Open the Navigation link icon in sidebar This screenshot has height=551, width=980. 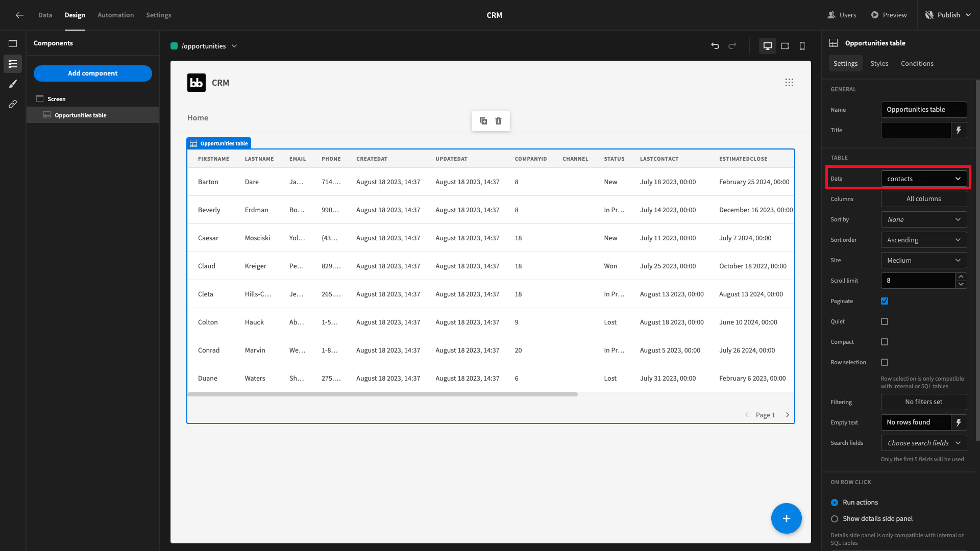pos(13,104)
